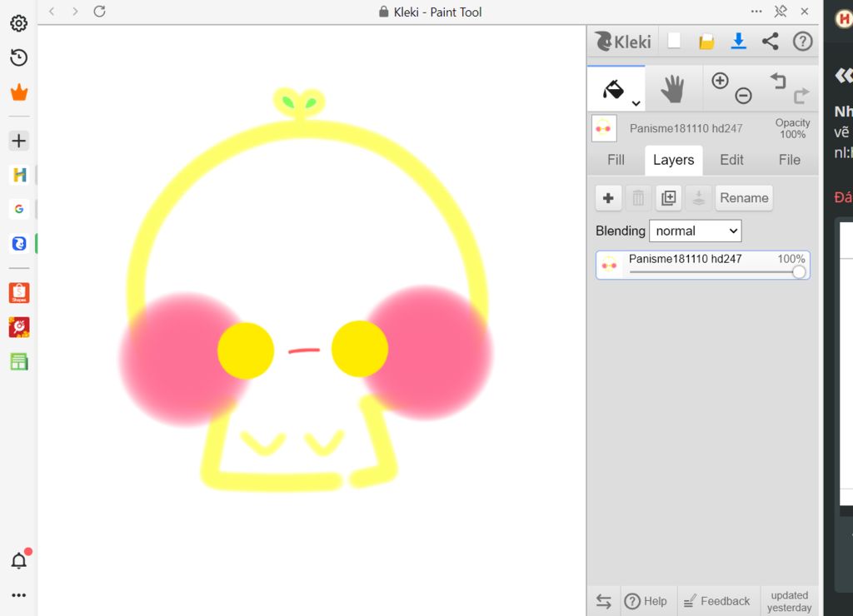Select the Panisme181110 hd247 layer row
853x616 pixels.
pos(703,265)
